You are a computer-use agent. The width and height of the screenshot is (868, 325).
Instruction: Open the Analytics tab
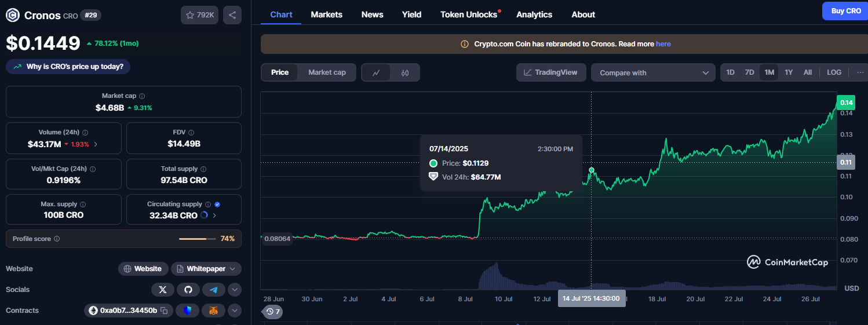(534, 14)
